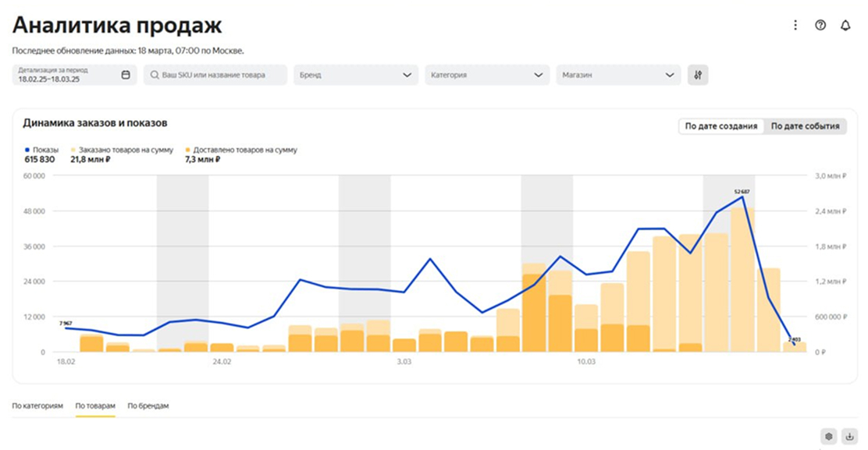Expand the "Категория" dropdown
The width and height of the screenshot is (868, 450).
pos(486,75)
